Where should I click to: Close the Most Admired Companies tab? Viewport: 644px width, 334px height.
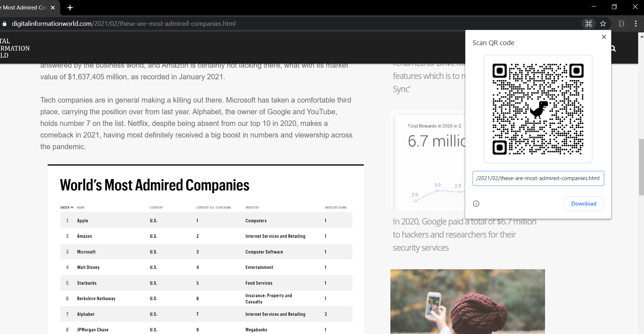tap(53, 7)
